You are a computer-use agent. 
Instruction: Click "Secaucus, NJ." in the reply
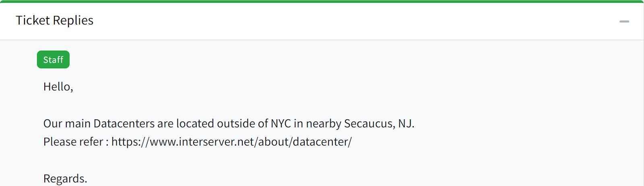[x=379, y=123]
